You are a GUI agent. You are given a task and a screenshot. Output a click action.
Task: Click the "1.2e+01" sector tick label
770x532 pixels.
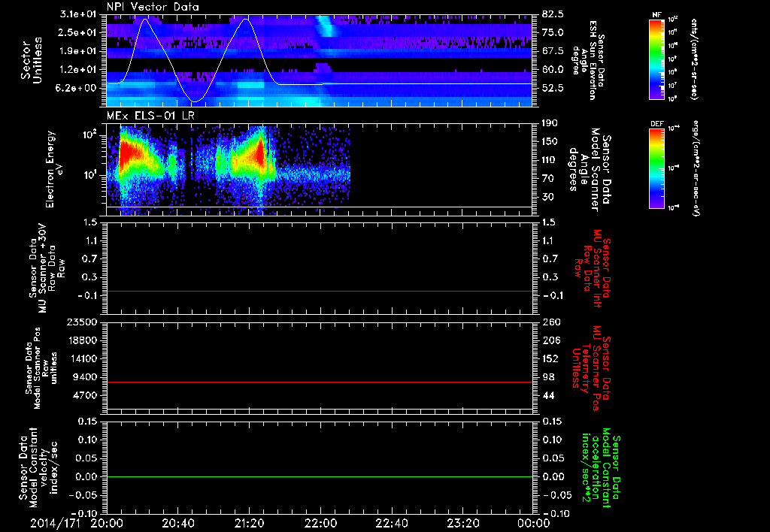tap(79, 70)
